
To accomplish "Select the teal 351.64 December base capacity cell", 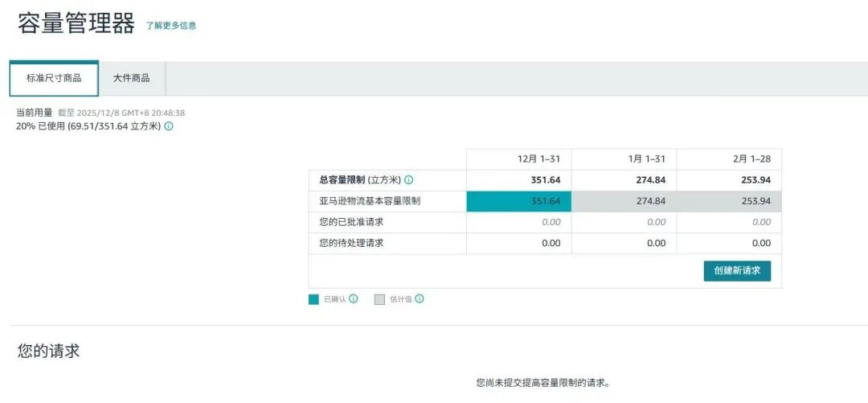I will click(x=519, y=201).
